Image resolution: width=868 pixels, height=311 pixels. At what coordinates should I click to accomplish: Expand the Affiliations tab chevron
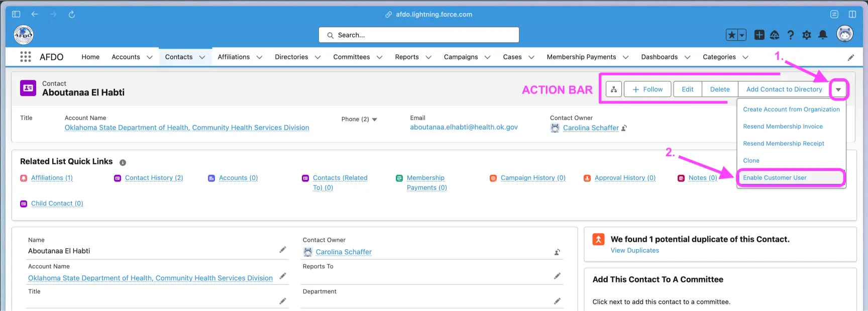259,57
